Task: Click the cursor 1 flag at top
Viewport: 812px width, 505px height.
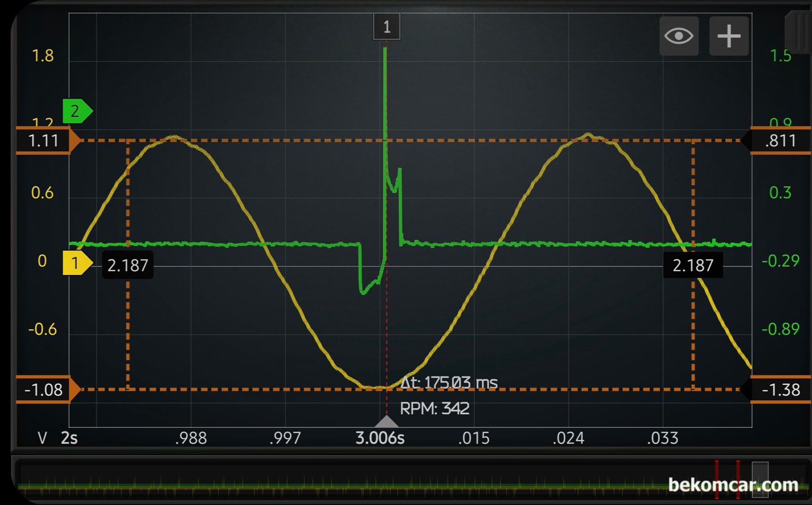Action: tap(386, 27)
